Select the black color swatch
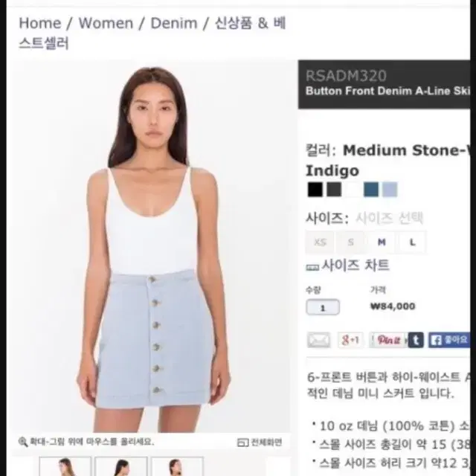The height and width of the screenshot is (476, 476). (315, 190)
